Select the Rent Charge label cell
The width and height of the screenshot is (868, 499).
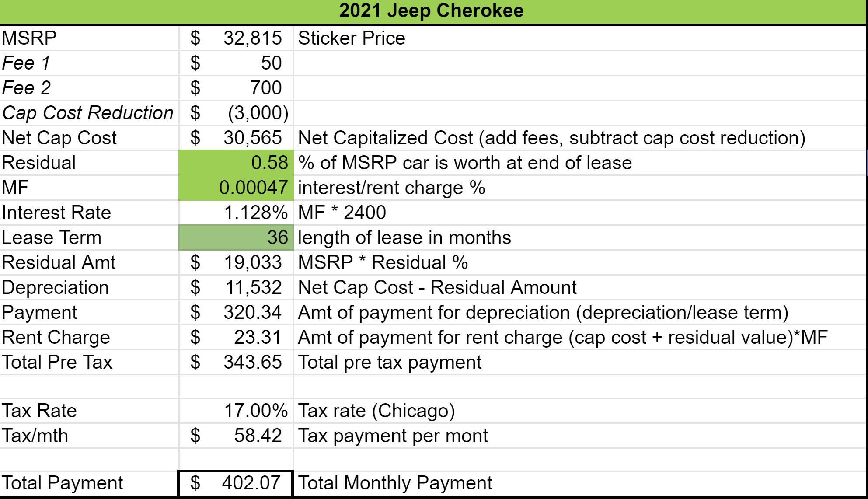pos(89,337)
